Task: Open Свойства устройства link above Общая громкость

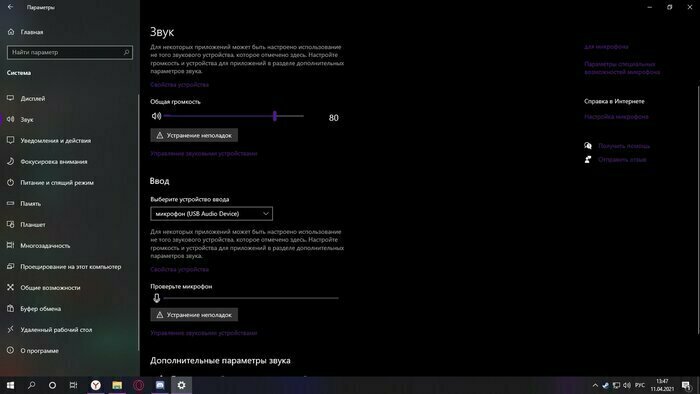Action: [179, 84]
